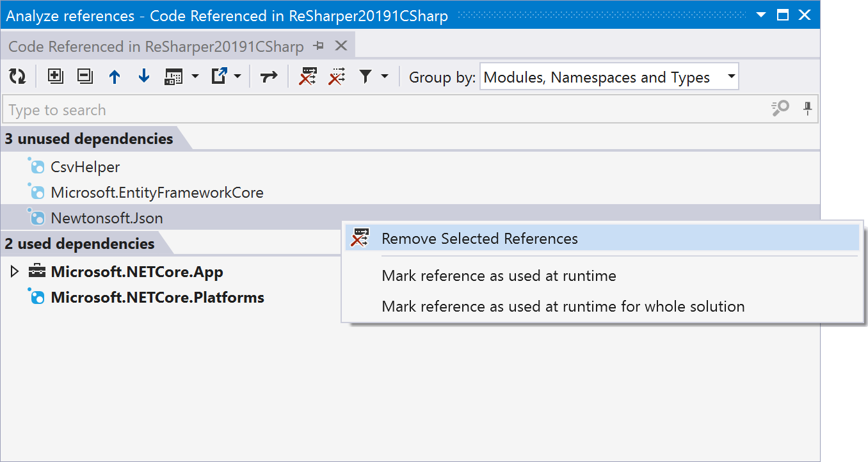Image resolution: width=868 pixels, height=462 pixels.
Task: Select the Newtonsoft.Json dependency row
Action: [x=410, y=218]
